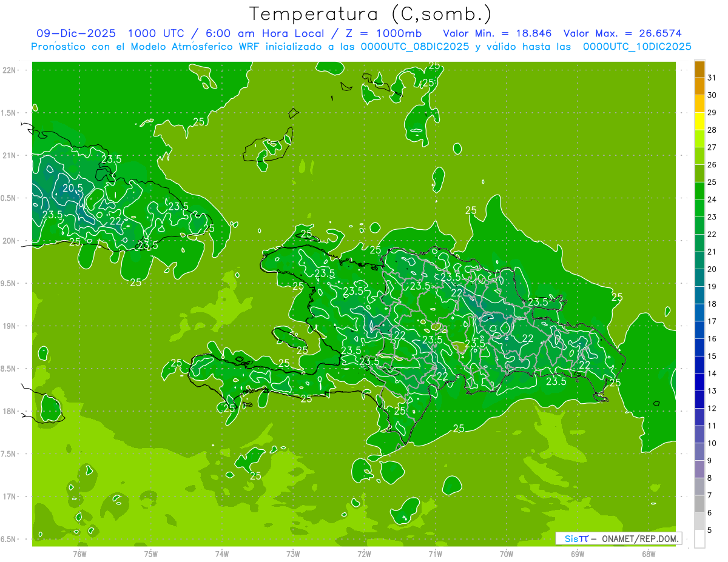The width and height of the screenshot is (728, 562).
Task: Click the legend scale value "15"
Action: [712, 356]
